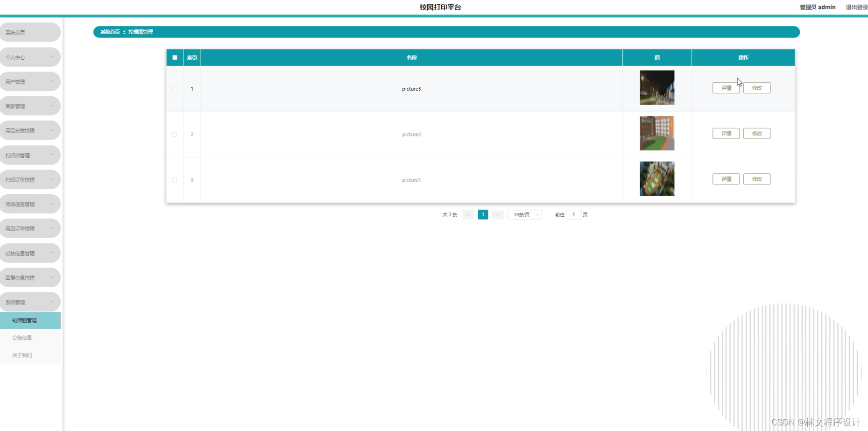Click the 名称 column header

tap(411, 57)
